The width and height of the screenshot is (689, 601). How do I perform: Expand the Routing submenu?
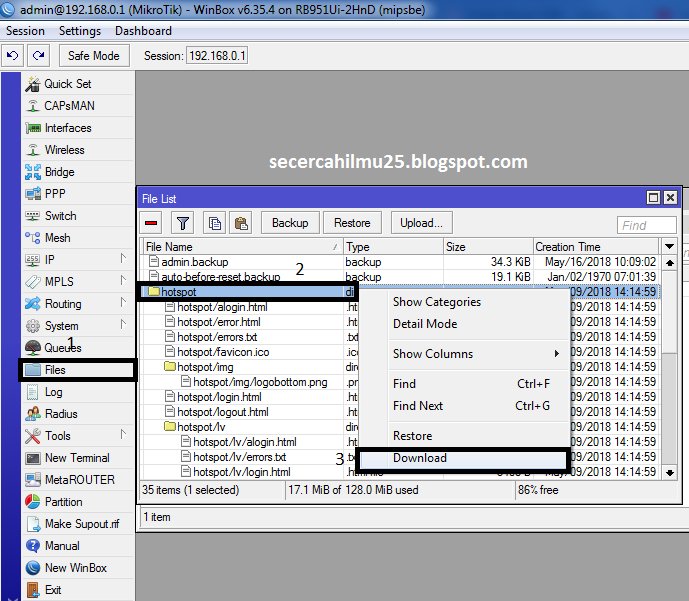pyautogui.click(x=123, y=303)
